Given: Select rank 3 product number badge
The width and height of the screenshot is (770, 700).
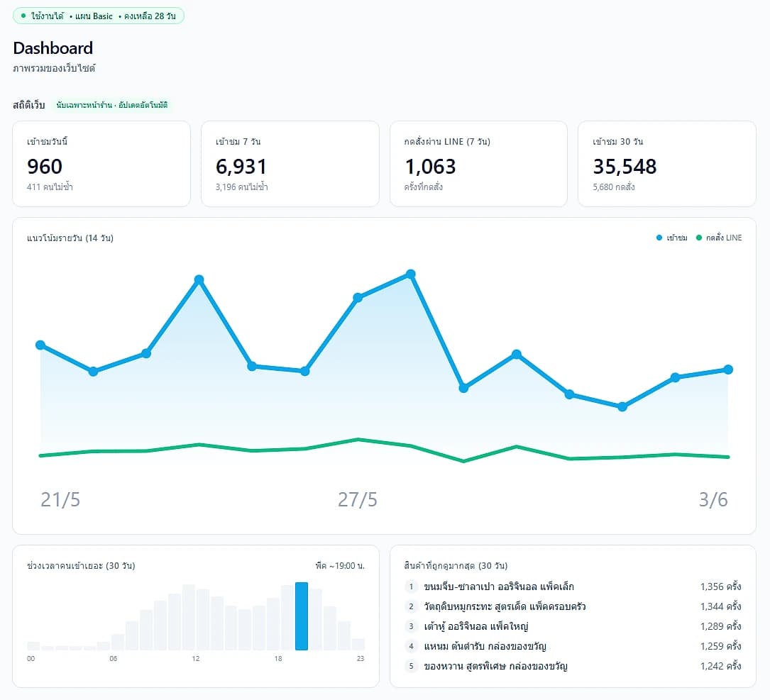Looking at the screenshot, I should click(x=411, y=626).
